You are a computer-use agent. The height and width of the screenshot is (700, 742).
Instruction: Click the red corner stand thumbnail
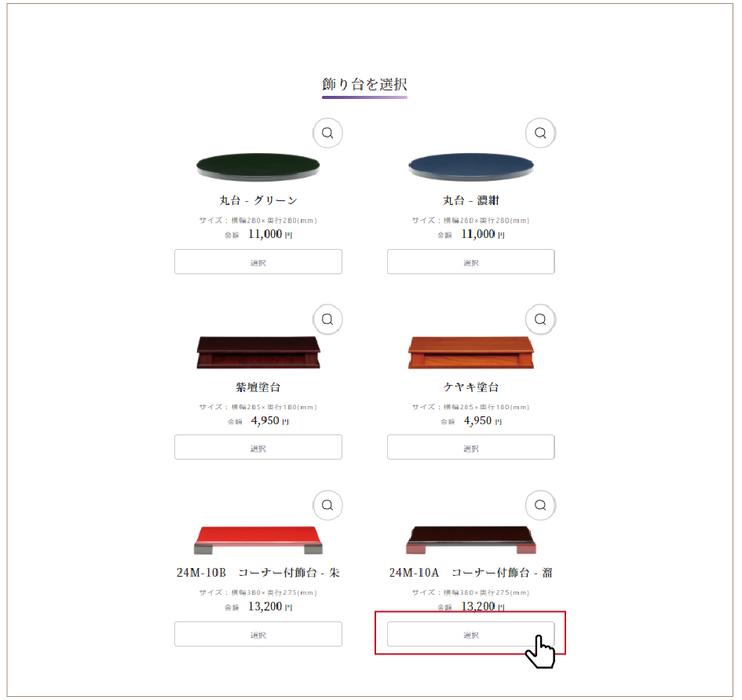(258, 540)
